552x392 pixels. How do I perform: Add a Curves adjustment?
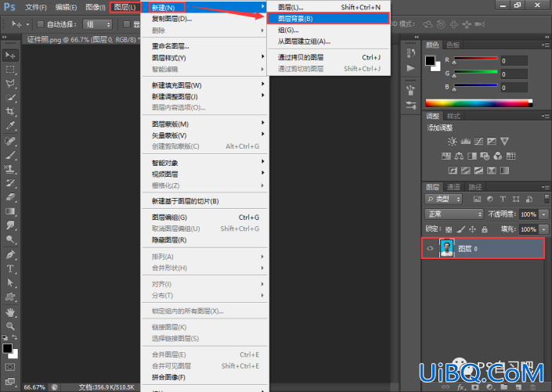click(478, 142)
